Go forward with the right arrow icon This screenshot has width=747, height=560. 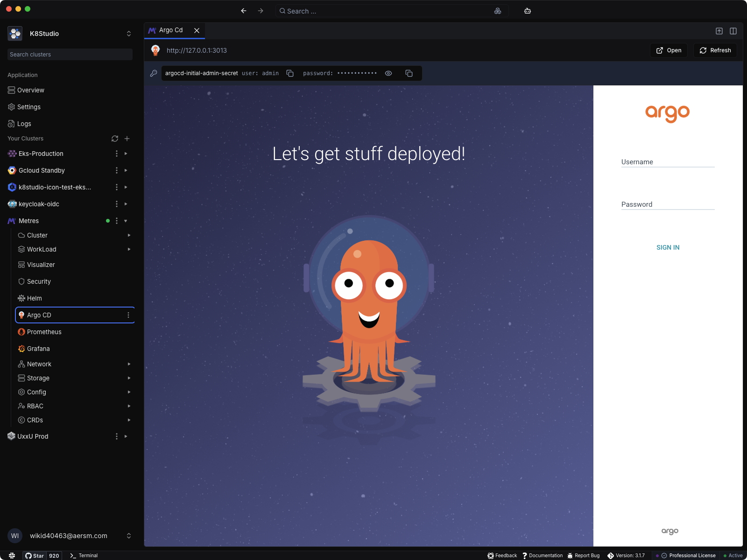click(x=261, y=11)
